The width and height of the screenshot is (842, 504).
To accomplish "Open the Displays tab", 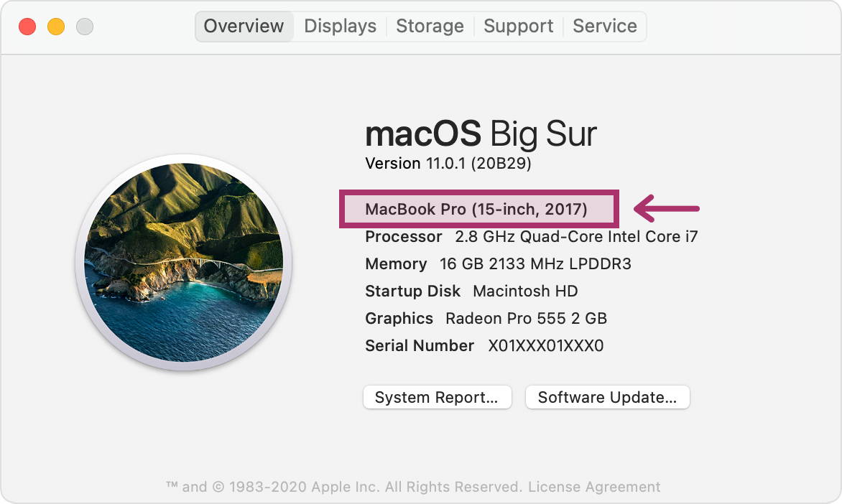I will point(340,27).
